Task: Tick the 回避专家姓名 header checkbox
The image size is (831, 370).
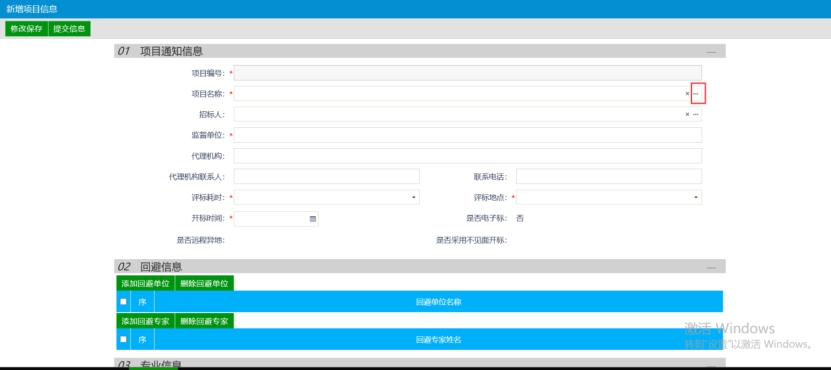Action: pyautogui.click(x=123, y=339)
